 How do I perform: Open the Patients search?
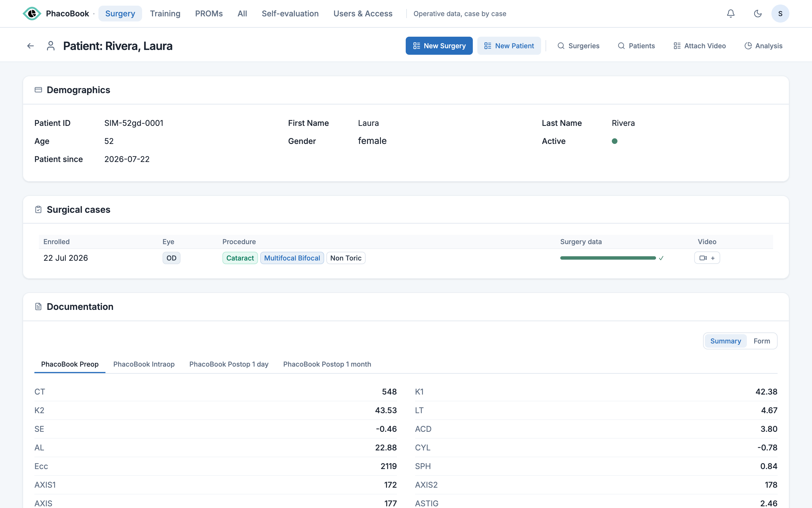click(x=636, y=46)
